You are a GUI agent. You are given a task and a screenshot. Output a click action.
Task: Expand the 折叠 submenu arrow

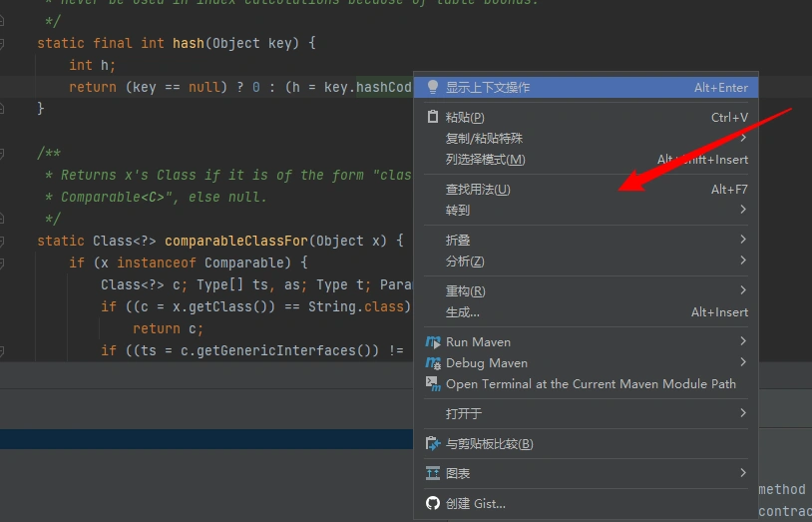743,240
